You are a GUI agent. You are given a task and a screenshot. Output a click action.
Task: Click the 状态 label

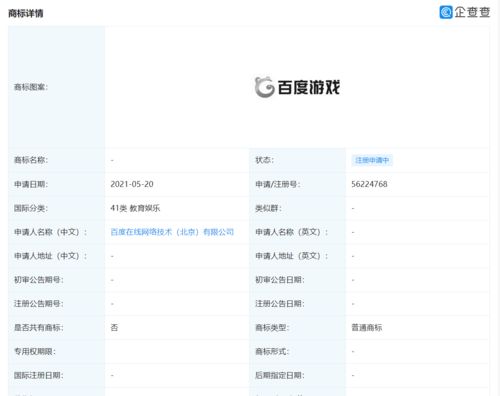point(265,160)
